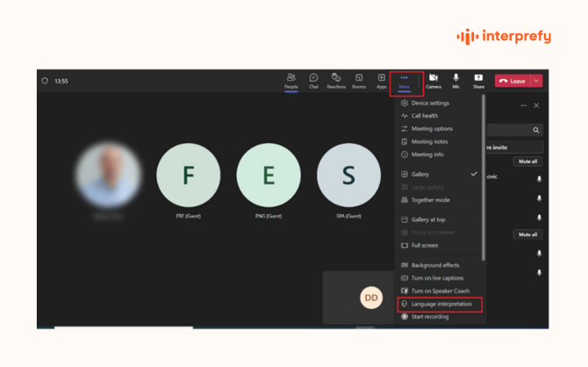Viewport: 588px width, 367px height.
Task: Open the Apps icon
Action: (x=381, y=80)
